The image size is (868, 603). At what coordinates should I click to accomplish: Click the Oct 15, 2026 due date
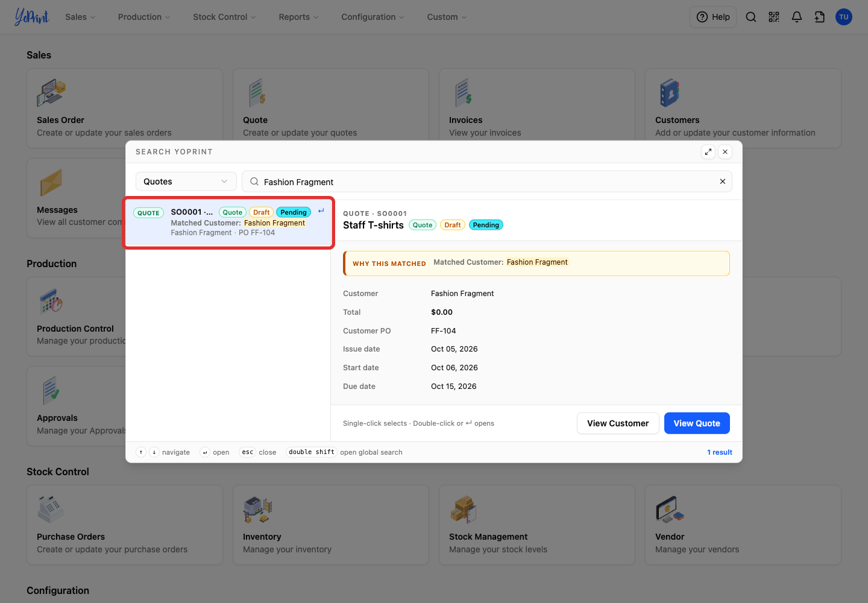(454, 387)
